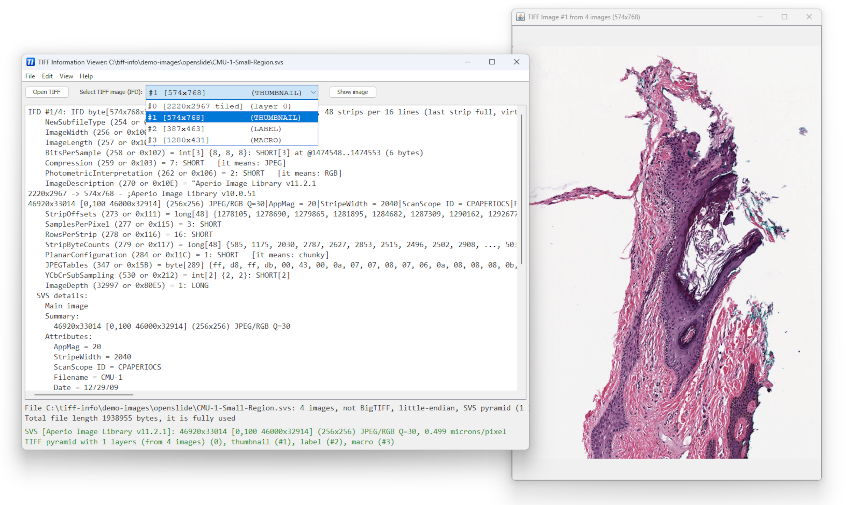Collapse the Select TIFF image dropdown arrow
Screen dimensions: 850x505
click(x=313, y=92)
